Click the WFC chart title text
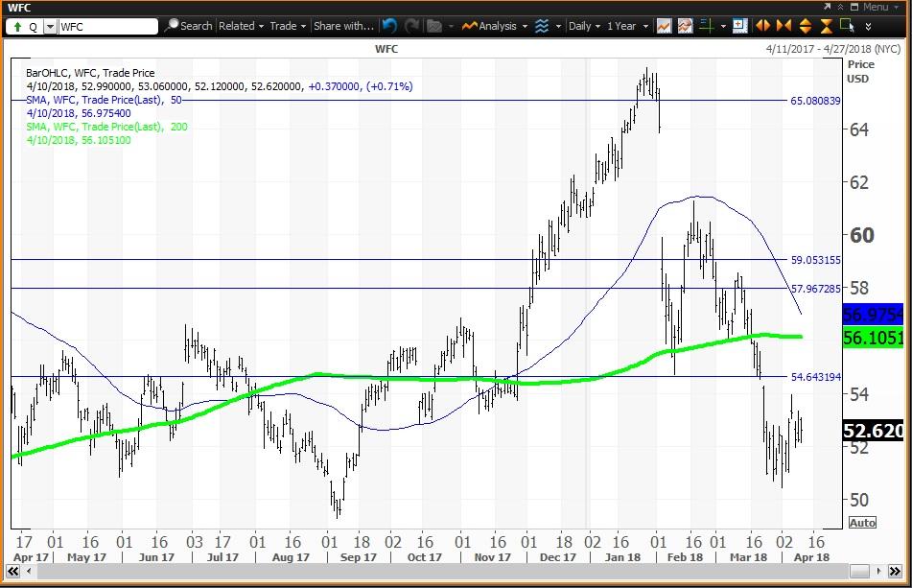The width and height of the screenshot is (912, 588). click(386, 49)
